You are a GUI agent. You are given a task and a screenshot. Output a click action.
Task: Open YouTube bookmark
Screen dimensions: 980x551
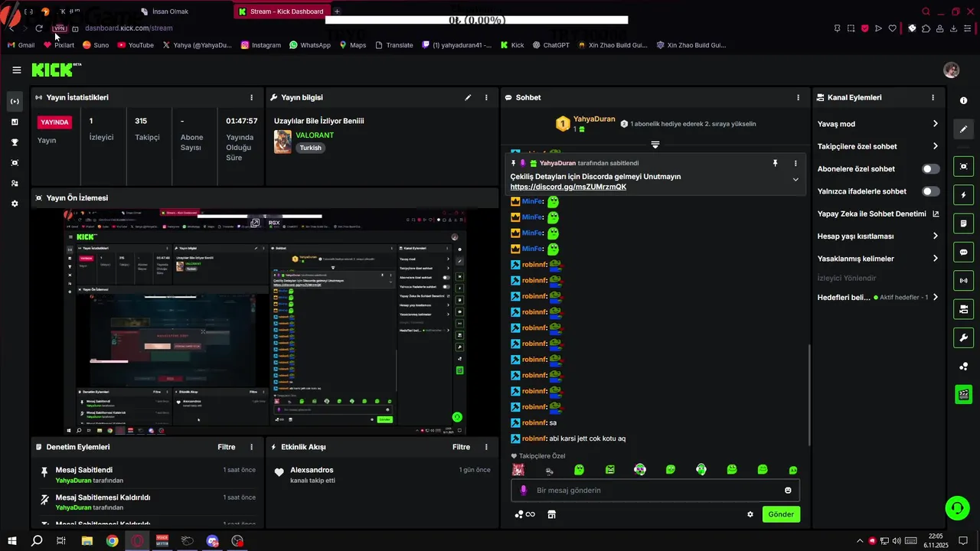(x=135, y=45)
